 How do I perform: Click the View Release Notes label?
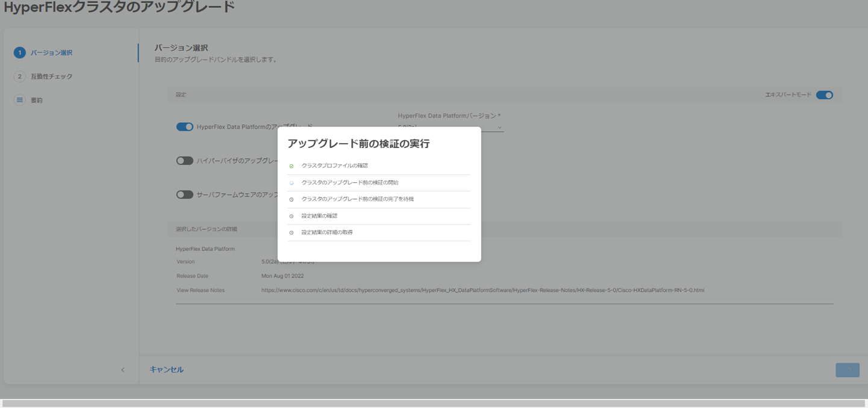pos(201,290)
